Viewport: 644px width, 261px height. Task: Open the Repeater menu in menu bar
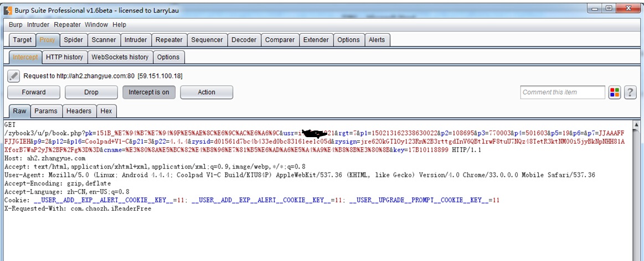pyautogui.click(x=68, y=25)
